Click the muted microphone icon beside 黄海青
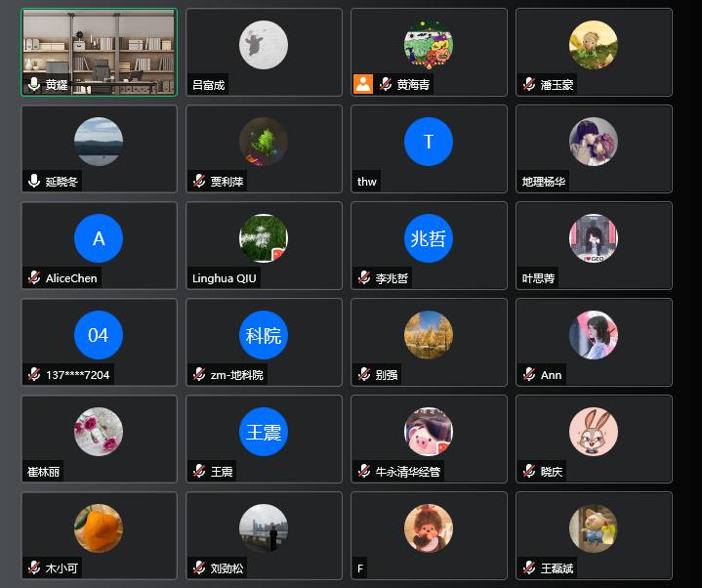Screen dimensions: 702x588 pos(386,84)
